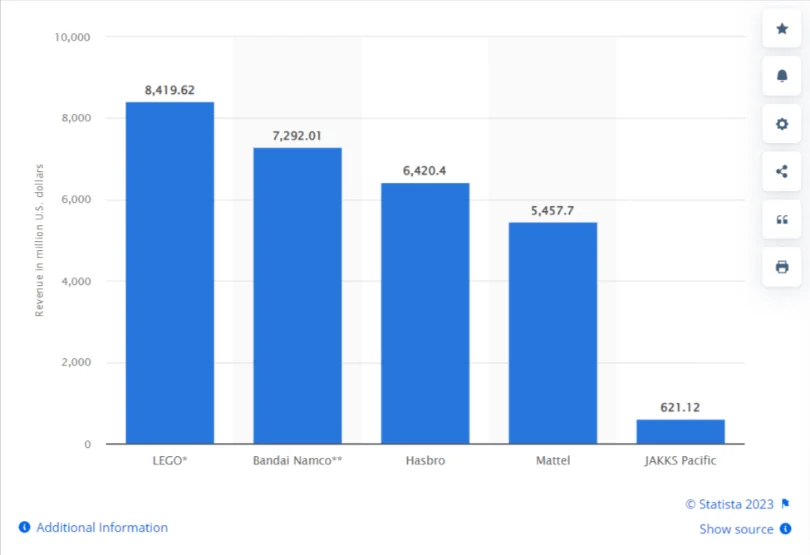The image size is (810, 555).
Task: Click the share icon
Action: (x=782, y=172)
